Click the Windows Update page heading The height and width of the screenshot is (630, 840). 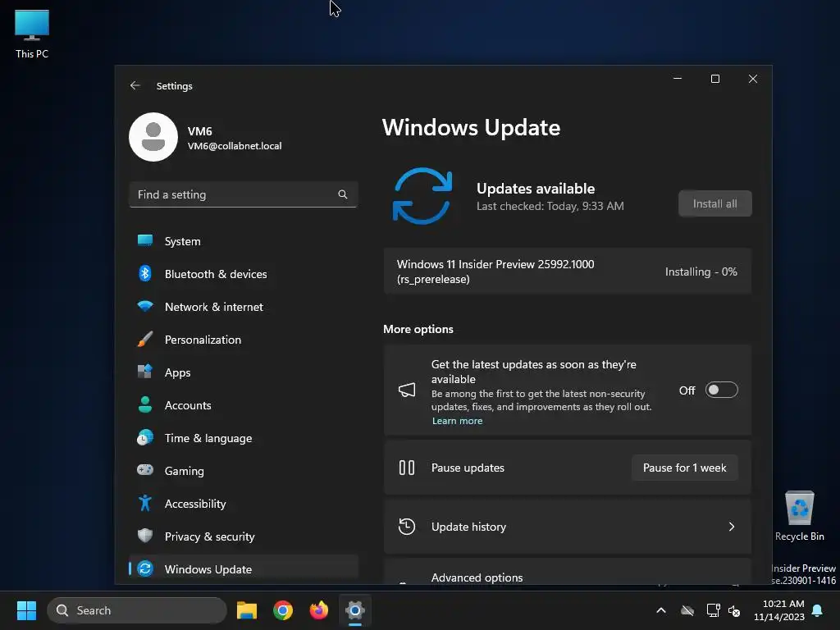pyautogui.click(x=471, y=127)
